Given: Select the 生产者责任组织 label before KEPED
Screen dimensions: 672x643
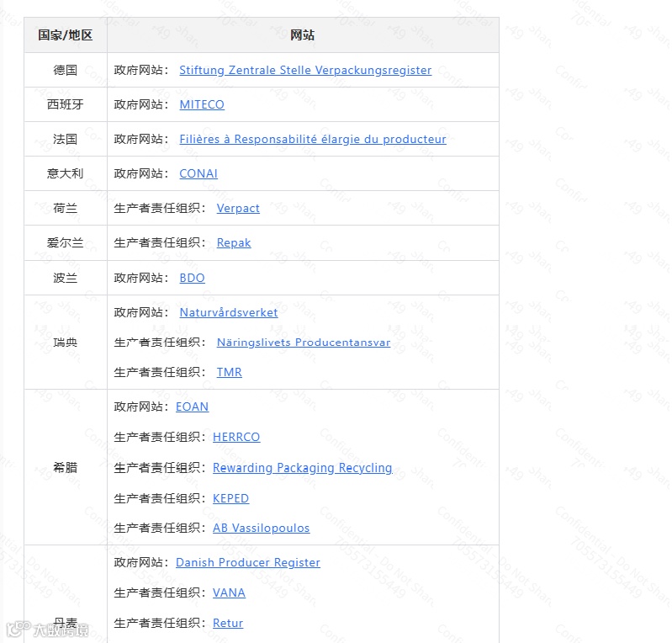Looking at the screenshot, I should click(160, 498).
